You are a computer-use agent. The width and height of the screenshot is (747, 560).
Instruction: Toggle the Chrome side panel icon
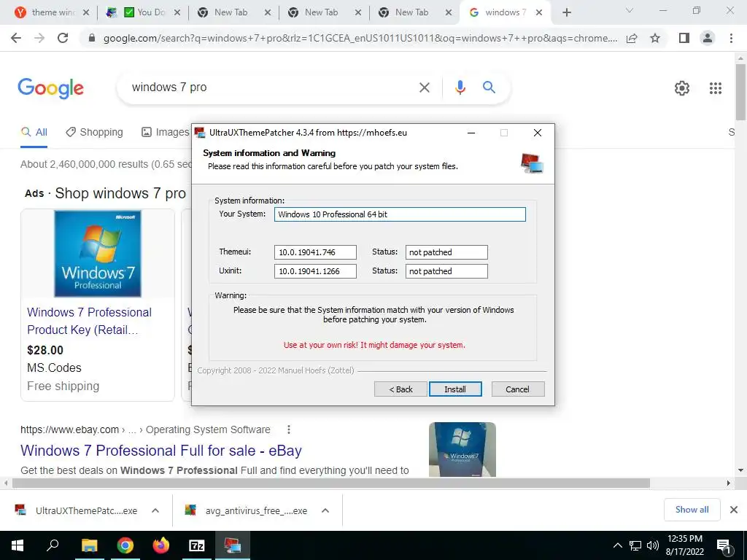point(684,38)
